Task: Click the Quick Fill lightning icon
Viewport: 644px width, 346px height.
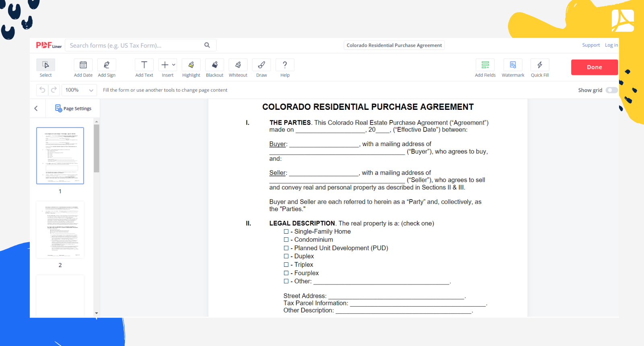Action: [540, 65]
